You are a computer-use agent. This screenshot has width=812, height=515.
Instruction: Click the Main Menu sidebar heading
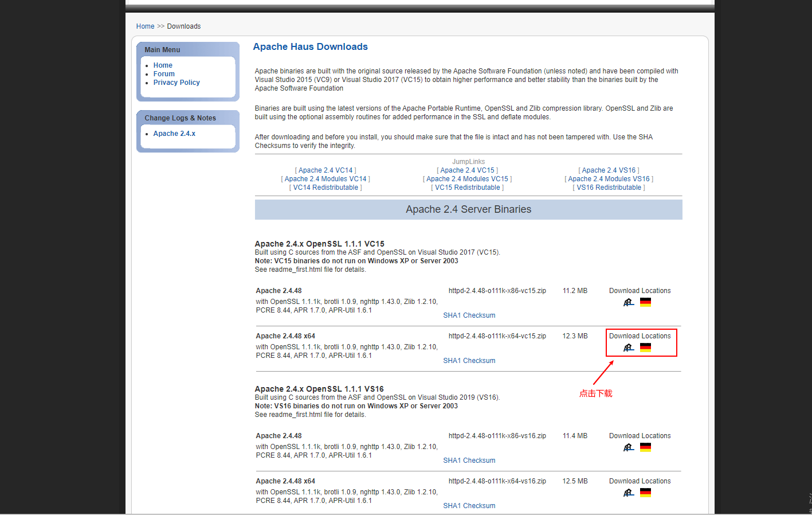pyautogui.click(x=162, y=50)
